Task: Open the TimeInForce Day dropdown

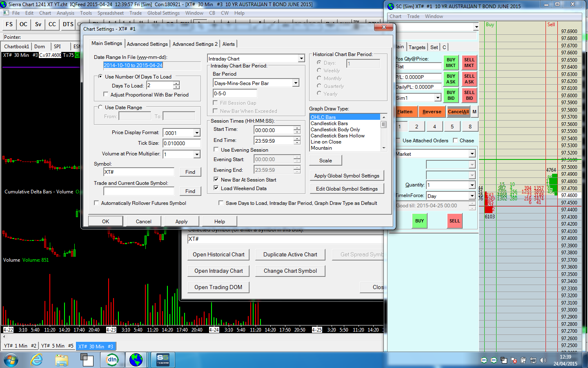Action: point(472,196)
